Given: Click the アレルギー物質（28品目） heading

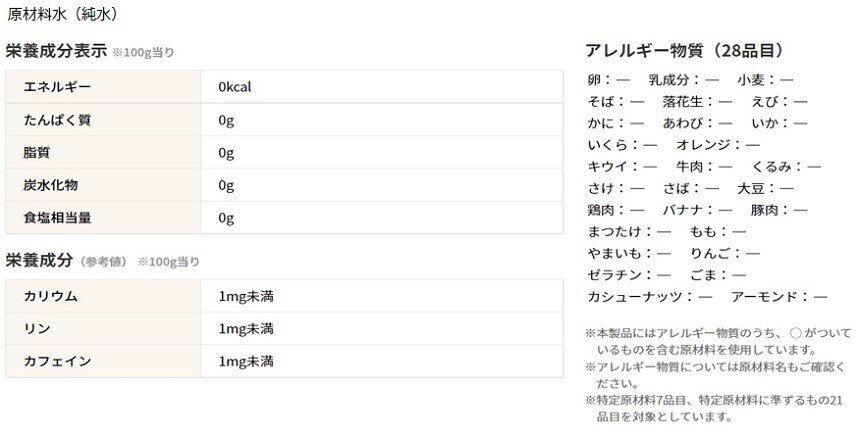Looking at the screenshot, I should pos(683,51).
